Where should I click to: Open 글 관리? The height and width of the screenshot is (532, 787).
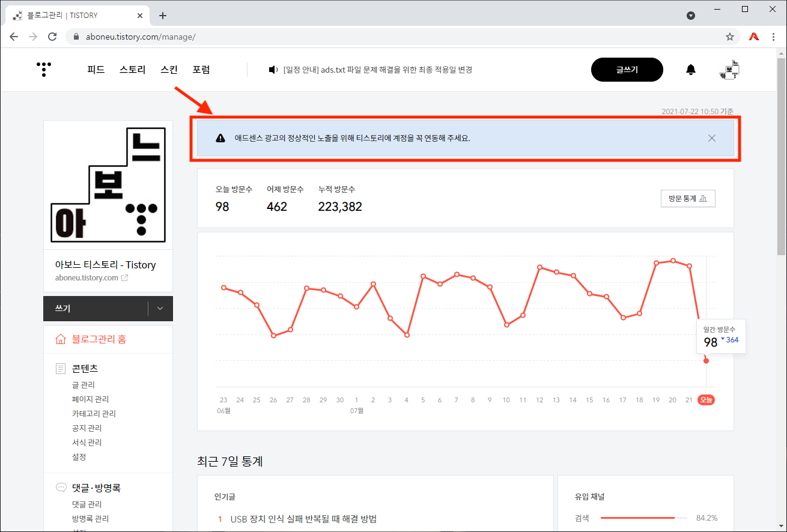(x=83, y=385)
